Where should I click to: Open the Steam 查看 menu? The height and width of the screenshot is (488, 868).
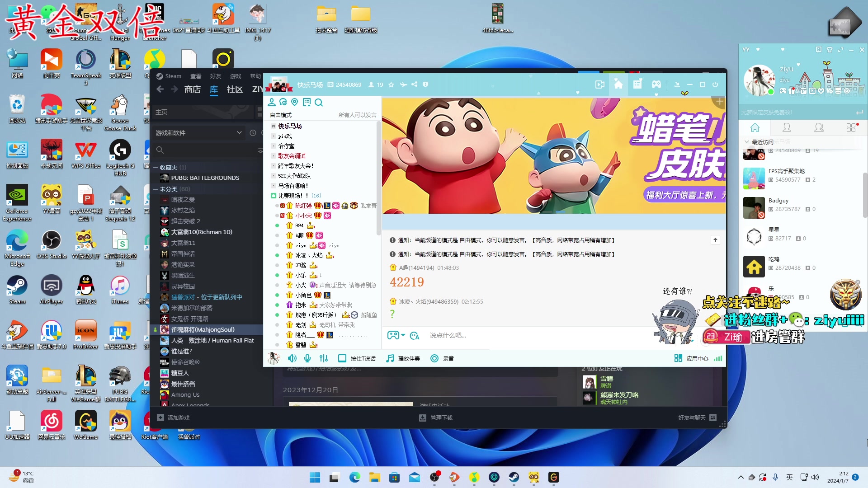[196, 76]
